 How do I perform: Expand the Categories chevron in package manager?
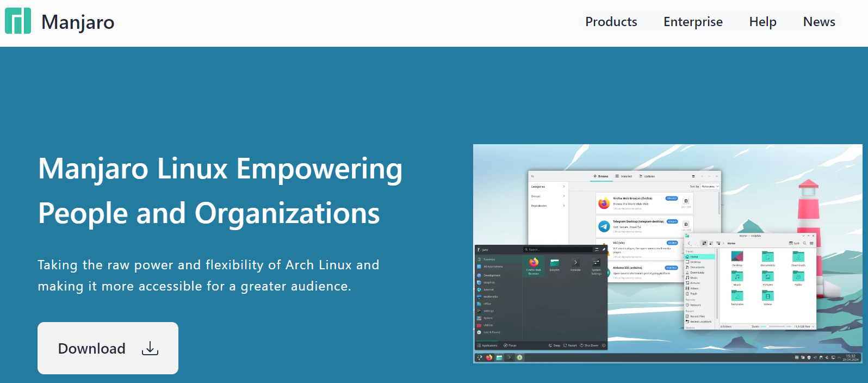[x=563, y=187]
